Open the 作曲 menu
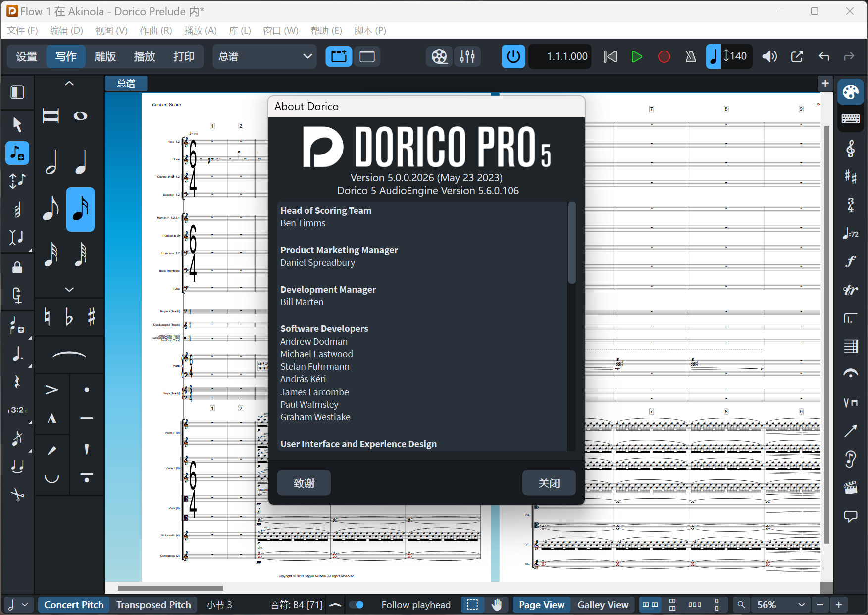The width and height of the screenshot is (868, 615). [155, 31]
